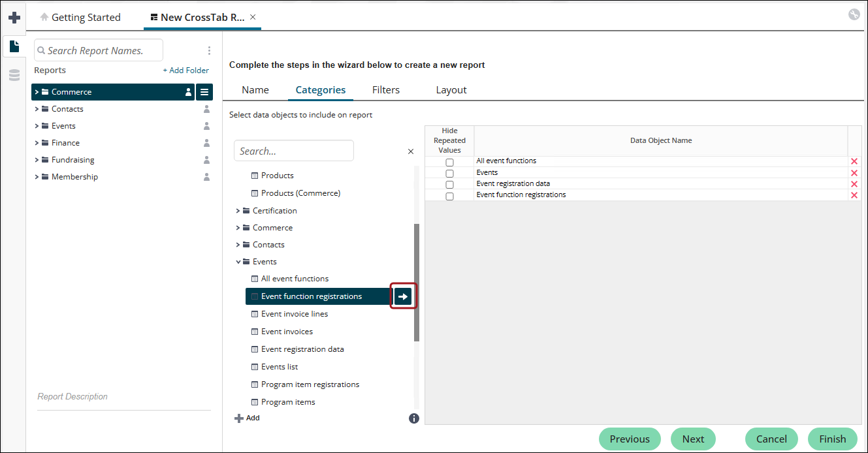Click the data object Search field
The width and height of the screenshot is (868, 453).
pyautogui.click(x=294, y=151)
